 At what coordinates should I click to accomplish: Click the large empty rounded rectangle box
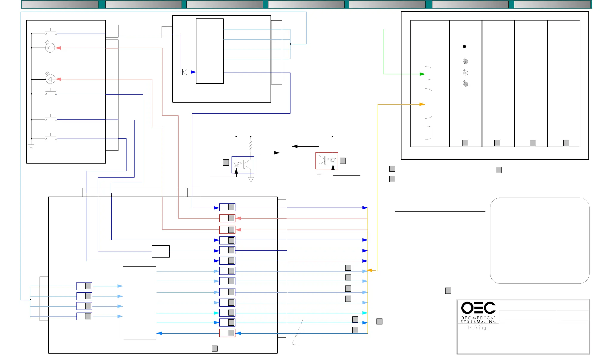(x=539, y=241)
